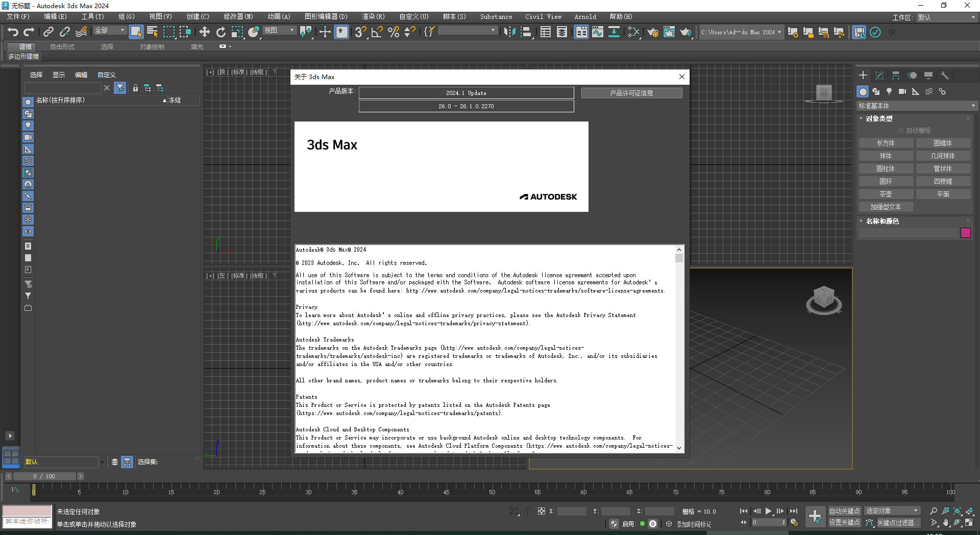Enable 自动关键点 animation mode
Screen dimensions: 980x535
tap(844, 510)
